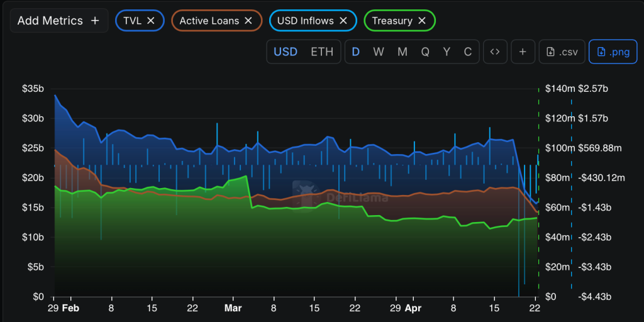The image size is (644, 322).
Task: Remove the Treasury metric chip
Action: pos(422,21)
